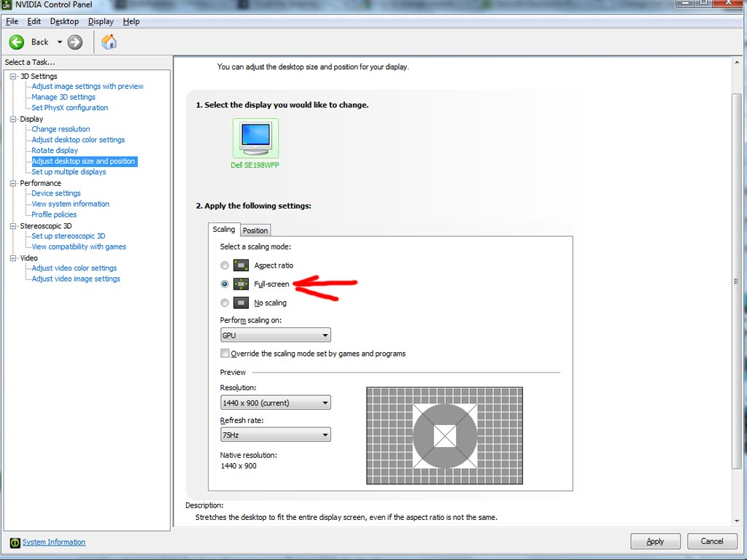Click the No scaling mode icon
Screen dimensions: 747x560
(241, 303)
